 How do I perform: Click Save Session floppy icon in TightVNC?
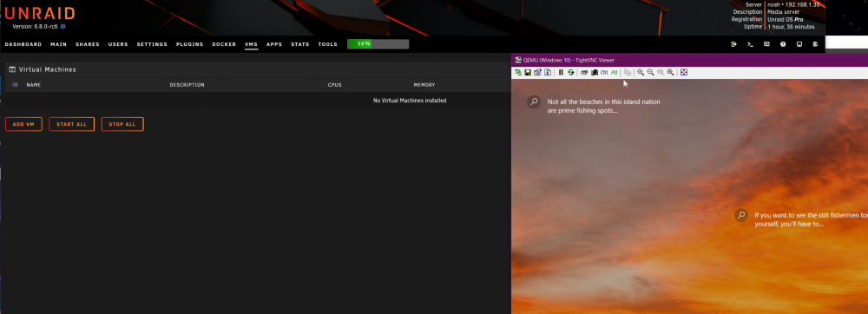[528, 72]
